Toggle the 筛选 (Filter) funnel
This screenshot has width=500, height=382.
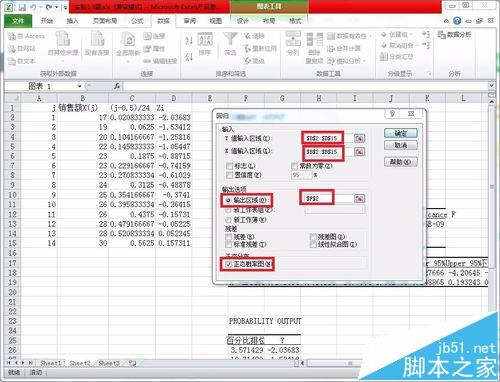pyautogui.click(x=230, y=44)
